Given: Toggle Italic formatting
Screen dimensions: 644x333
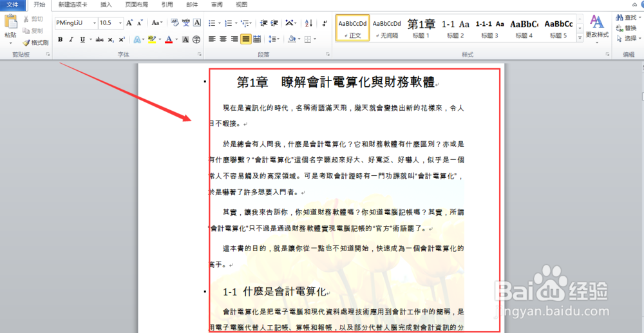Looking at the screenshot, I should click(x=71, y=40).
